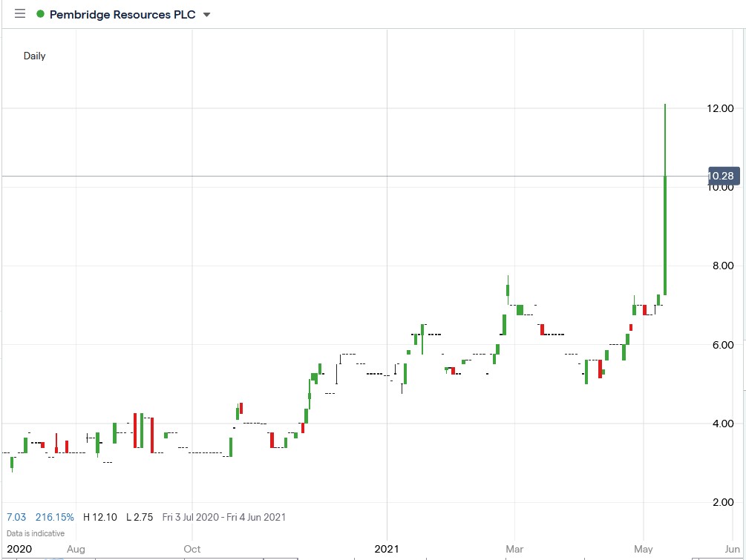This screenshot has width=746, height=560.
Task: Click the 2021 label on time axis
Action: (x=385, y=550)
